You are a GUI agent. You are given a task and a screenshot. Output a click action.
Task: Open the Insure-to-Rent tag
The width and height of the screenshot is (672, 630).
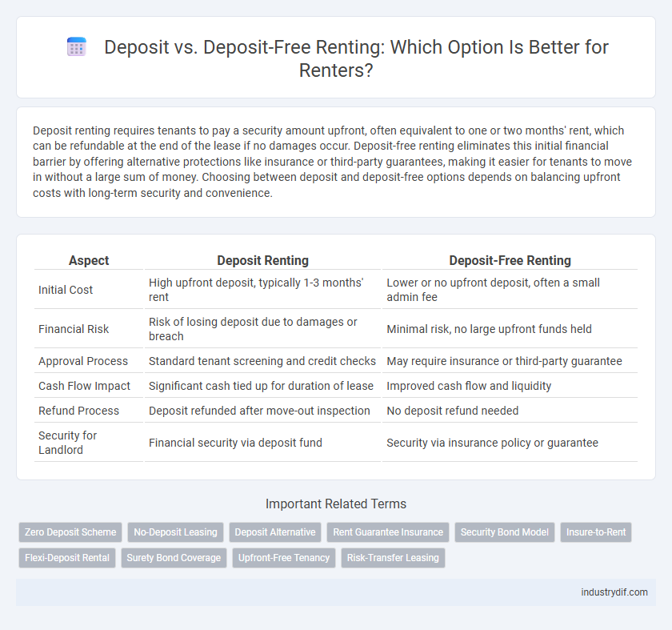coord(596,532)
